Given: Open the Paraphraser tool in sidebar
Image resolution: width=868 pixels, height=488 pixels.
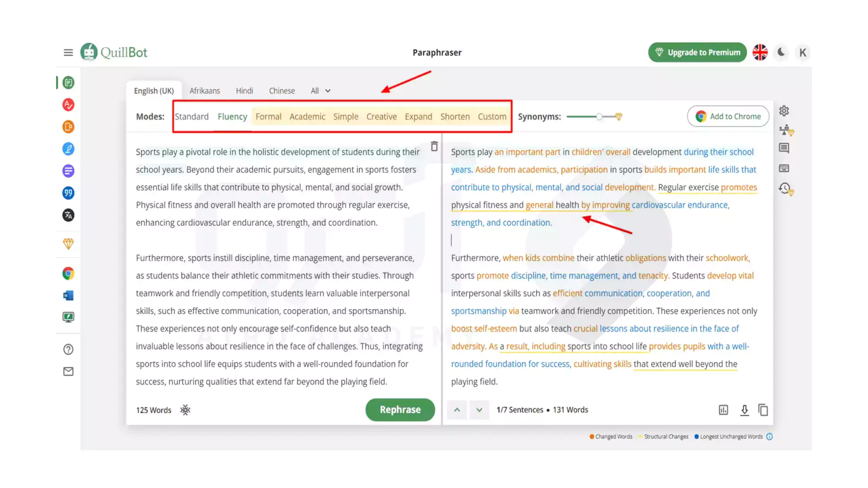Looking at the screenshot, I should click(x=68, y=83).
